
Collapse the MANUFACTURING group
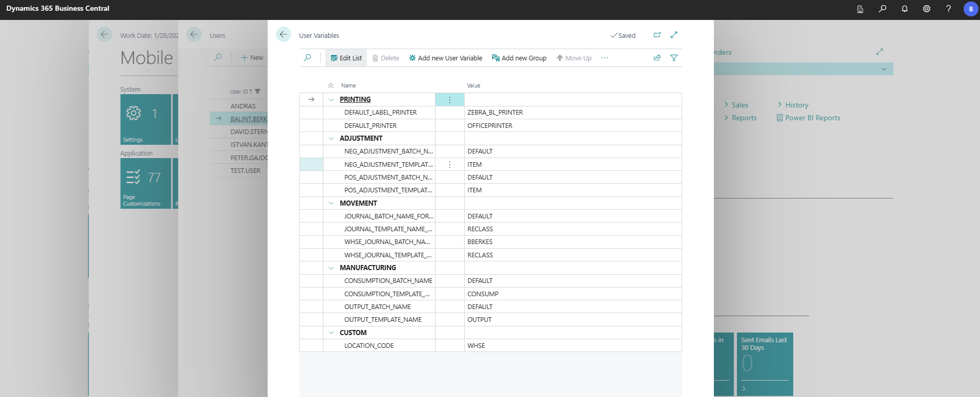coord(331,268)
